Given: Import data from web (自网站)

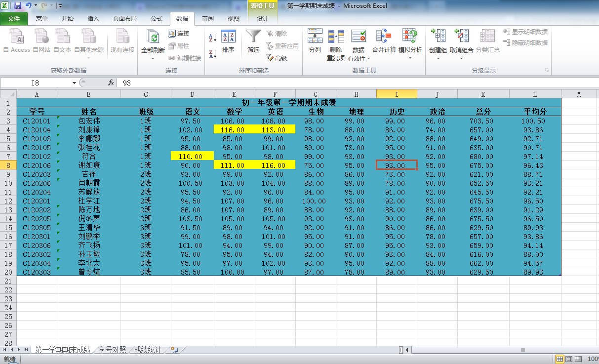Looking at the screenshot, I should pos(41,40).
